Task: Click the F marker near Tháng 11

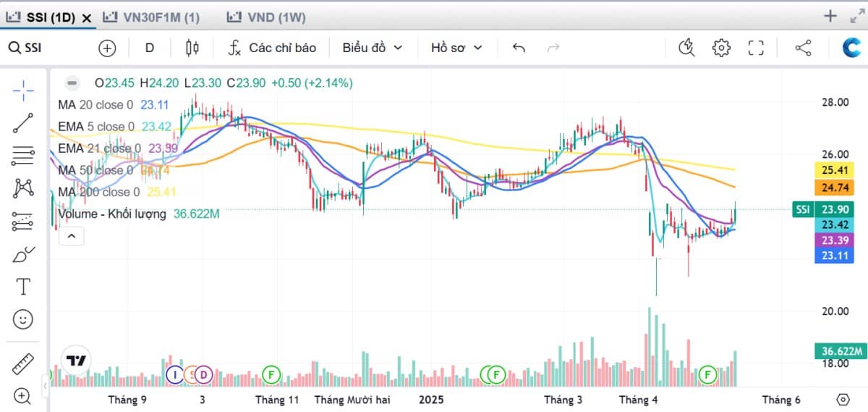Action: click(271, 374)
